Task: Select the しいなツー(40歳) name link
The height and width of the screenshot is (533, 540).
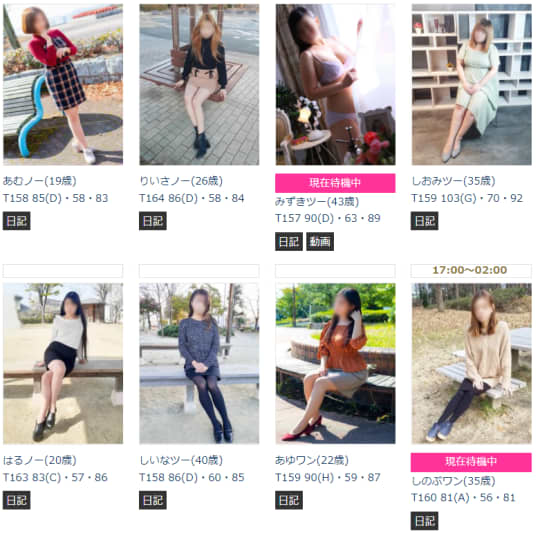Action: tap(181, 460)
